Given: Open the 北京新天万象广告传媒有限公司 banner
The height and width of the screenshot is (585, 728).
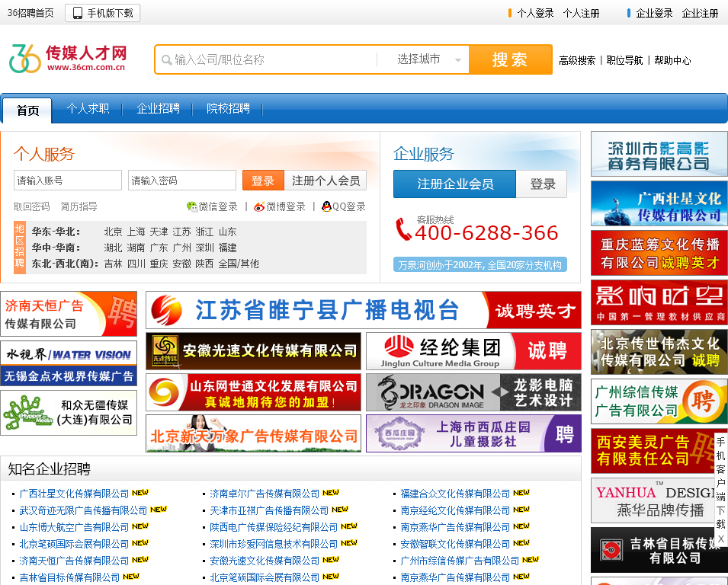Looking at the screenshot, I should point(254,433).
